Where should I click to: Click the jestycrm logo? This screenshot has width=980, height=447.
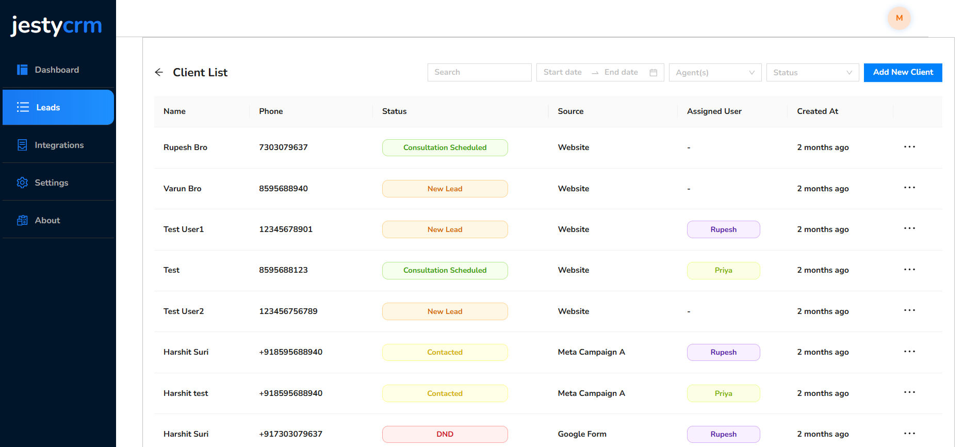pyautogui.click(x=56, y=25)
